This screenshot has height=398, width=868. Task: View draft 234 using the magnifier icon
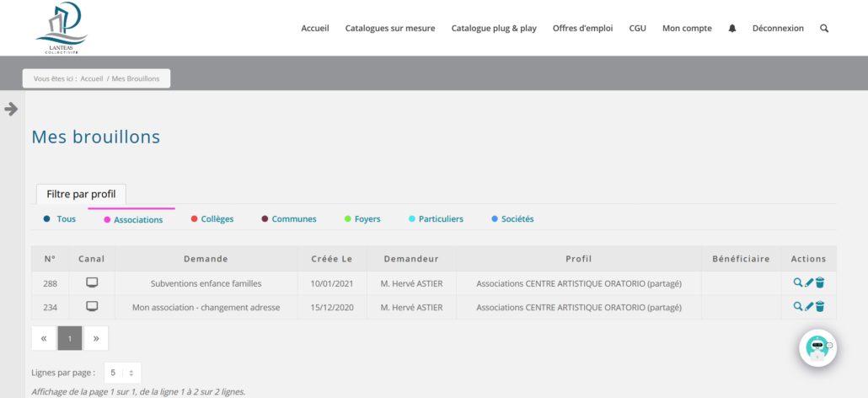tap(798, 307)
